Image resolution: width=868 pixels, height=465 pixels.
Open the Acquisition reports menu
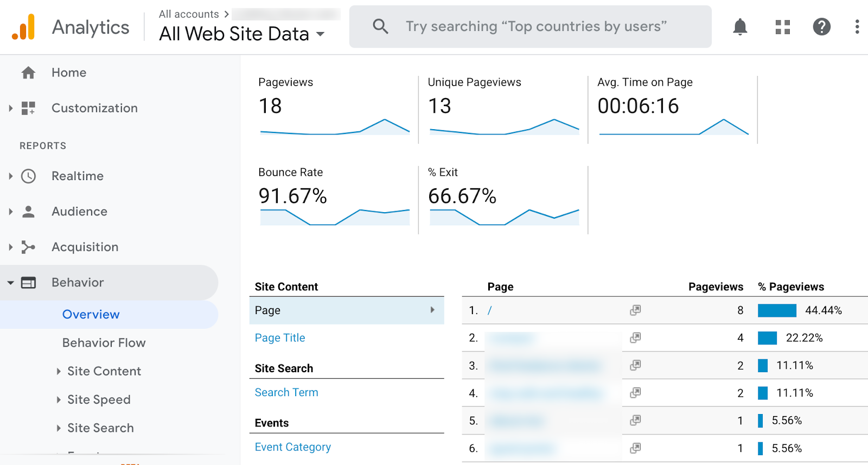pos(85,247)
